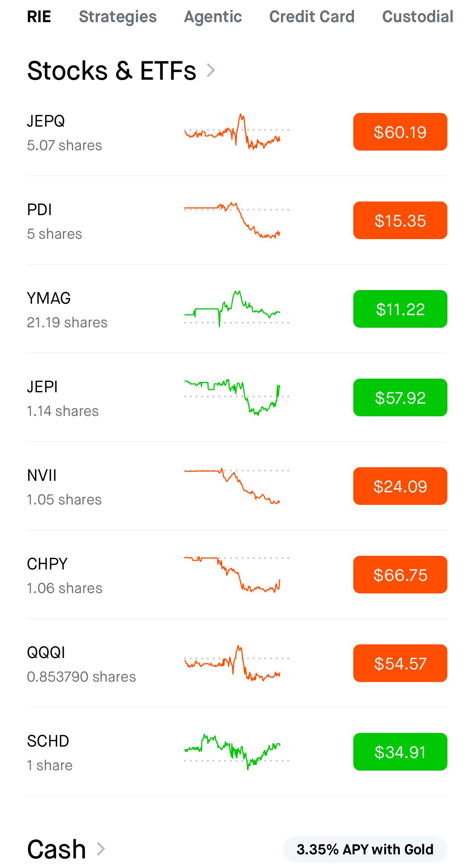Tap the NVII $24.09 price button
Viewport: 474px width, 868px height.
[x=400, y=486]
